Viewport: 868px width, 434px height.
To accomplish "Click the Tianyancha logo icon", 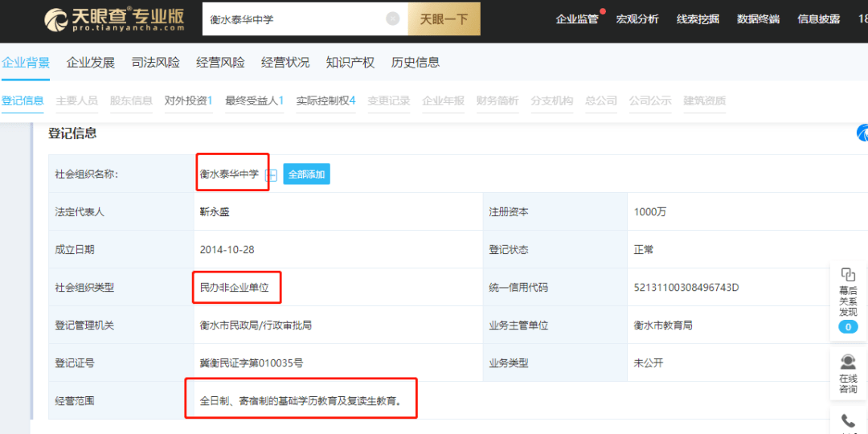I will 55,18.
